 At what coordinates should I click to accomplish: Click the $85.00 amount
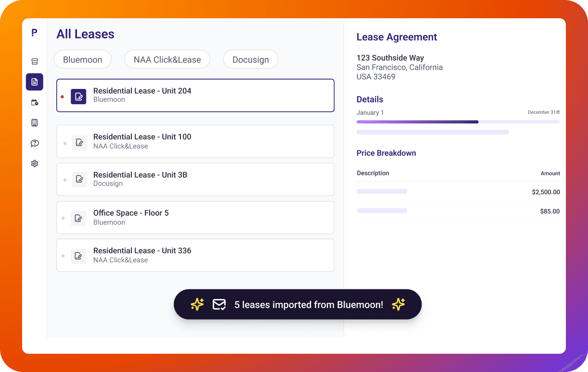coord(550,211)
